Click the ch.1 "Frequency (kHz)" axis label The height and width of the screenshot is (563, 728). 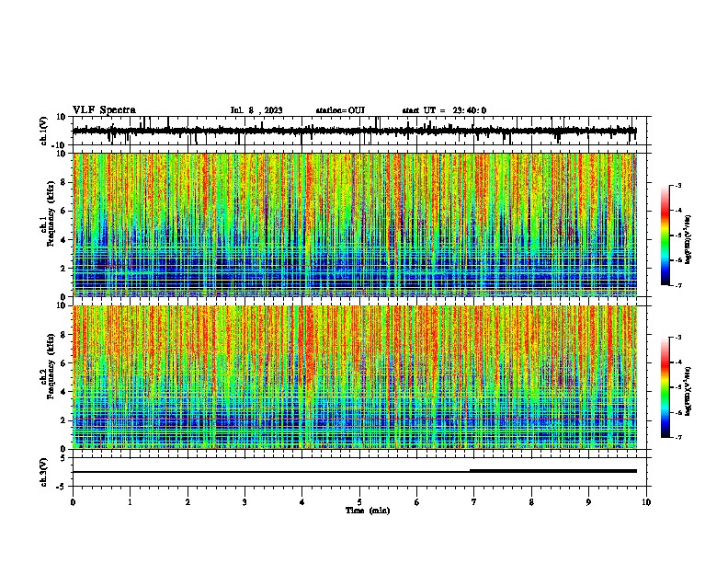(50, 215)
